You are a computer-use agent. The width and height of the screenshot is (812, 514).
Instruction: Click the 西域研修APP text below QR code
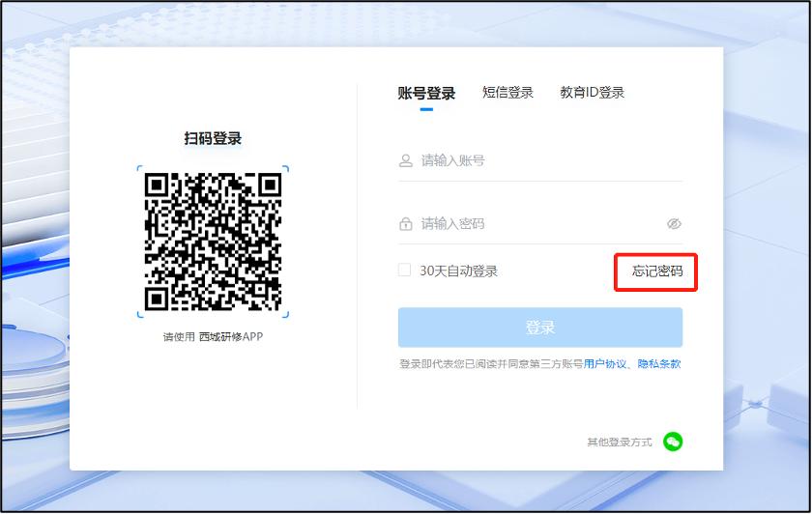[230, 337]
